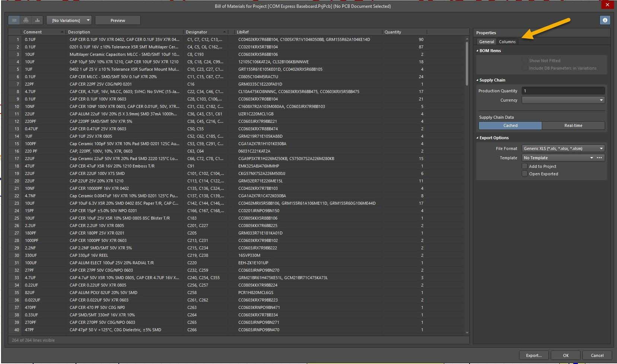Image resolution: width=617 pixels, height=364 pixels.
Task: Open the Currency dropdown
Action: pos(563,100)
